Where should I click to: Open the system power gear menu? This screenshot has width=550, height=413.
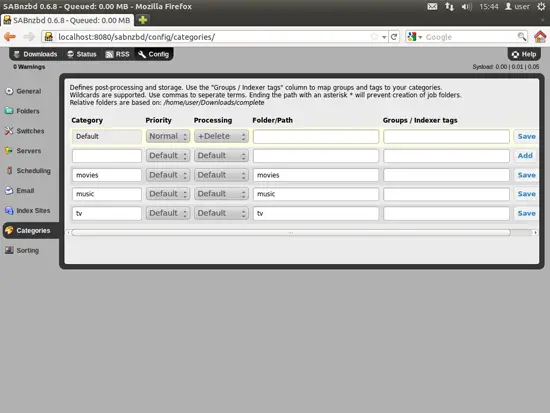click(542, 6)
